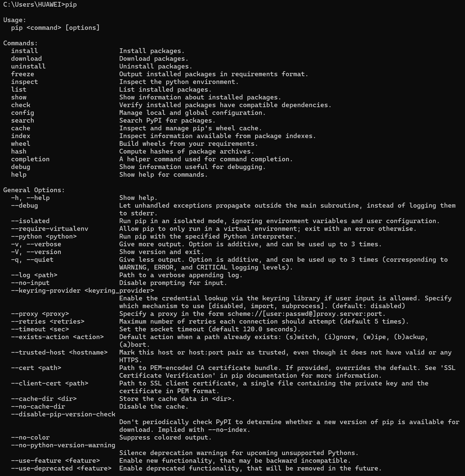This screenshot has width=465, height=476.
Task: Click the '--proxy <proxy>' option
Action: coord(40,314)
